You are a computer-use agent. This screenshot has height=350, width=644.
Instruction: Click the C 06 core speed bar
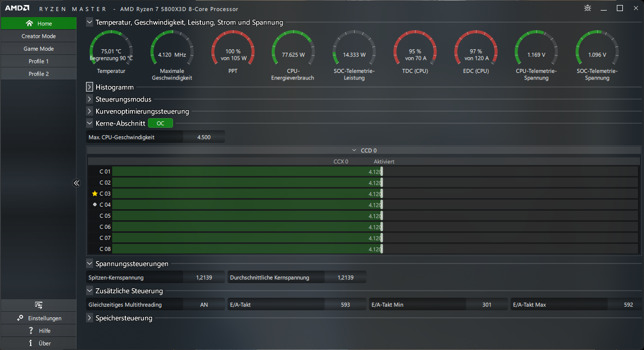[375, 227]
